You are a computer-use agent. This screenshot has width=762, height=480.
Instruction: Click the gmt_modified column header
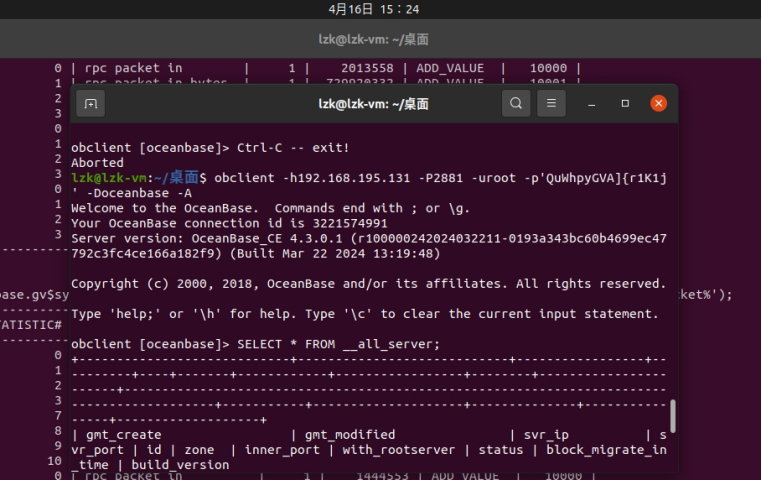[x=350, y=435]
